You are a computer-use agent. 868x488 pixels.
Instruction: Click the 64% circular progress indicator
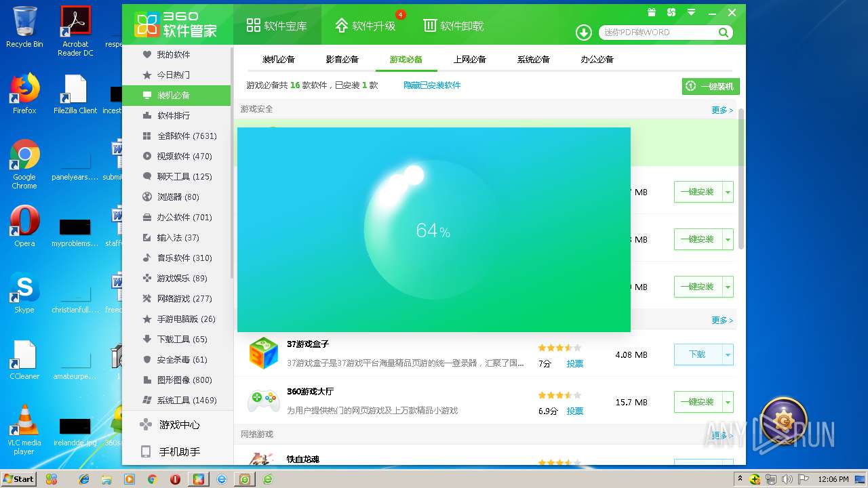point(433,230)
